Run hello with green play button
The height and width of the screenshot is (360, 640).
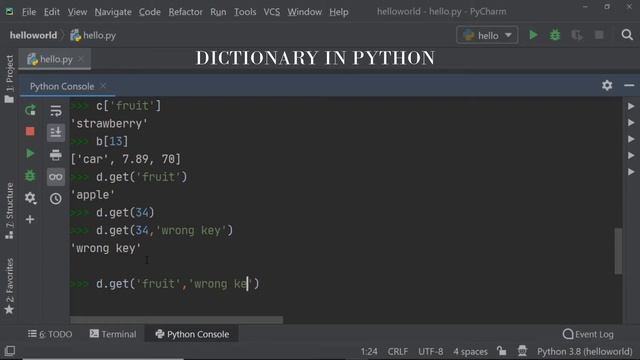tap(533, 35)
